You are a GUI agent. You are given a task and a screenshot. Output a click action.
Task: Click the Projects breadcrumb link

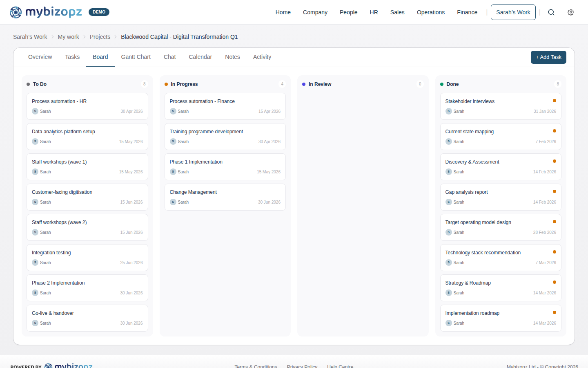pos(100,37)
